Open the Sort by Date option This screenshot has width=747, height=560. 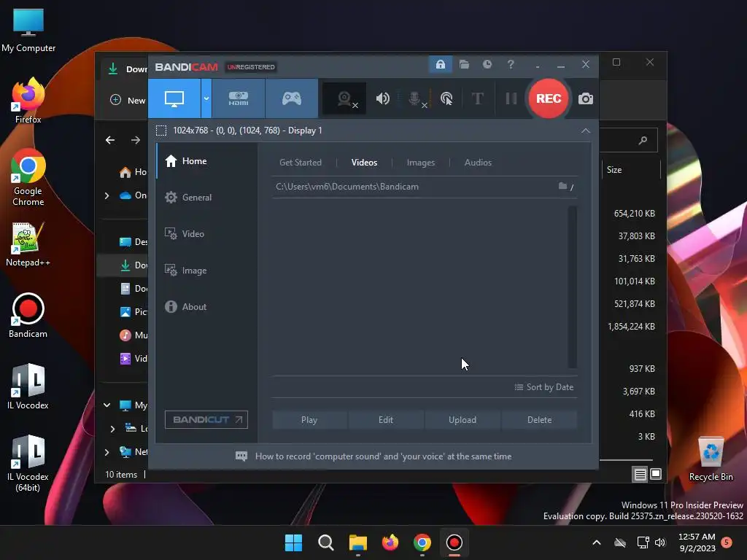pos(544,387)
